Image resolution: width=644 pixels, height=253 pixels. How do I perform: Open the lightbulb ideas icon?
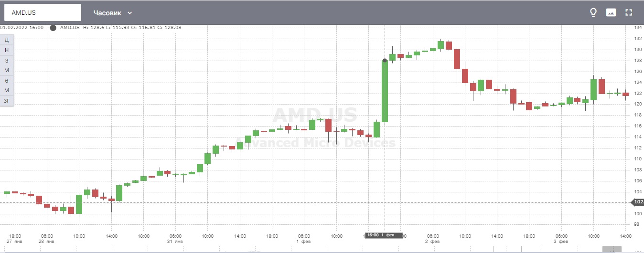(x=593, y=12)
